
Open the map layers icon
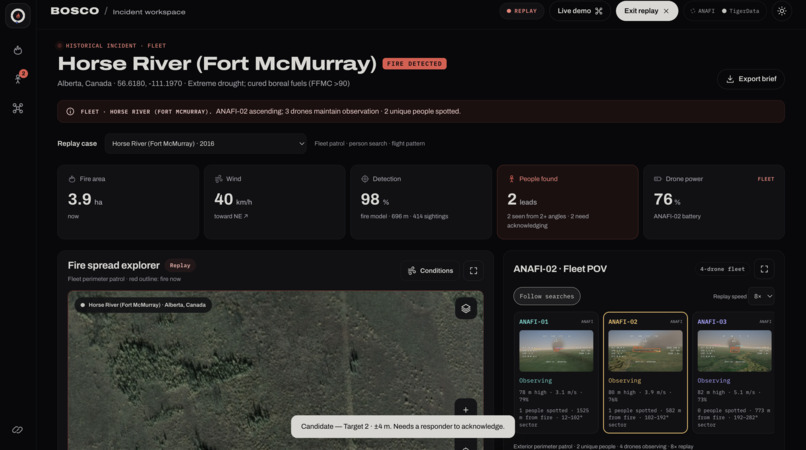466,309
